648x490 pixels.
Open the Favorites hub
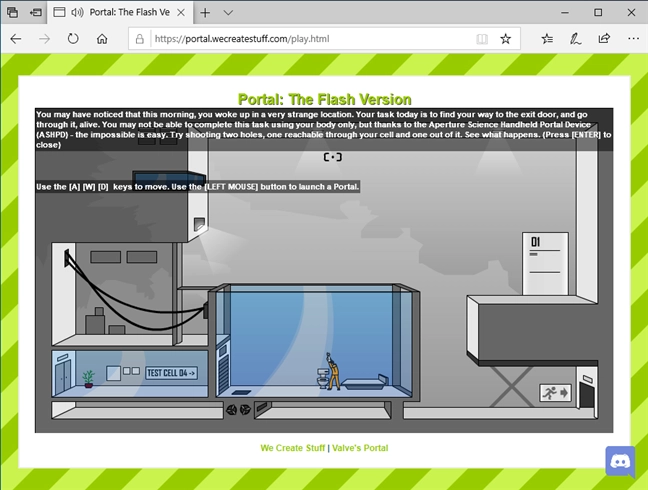click(x=547, y=39)
